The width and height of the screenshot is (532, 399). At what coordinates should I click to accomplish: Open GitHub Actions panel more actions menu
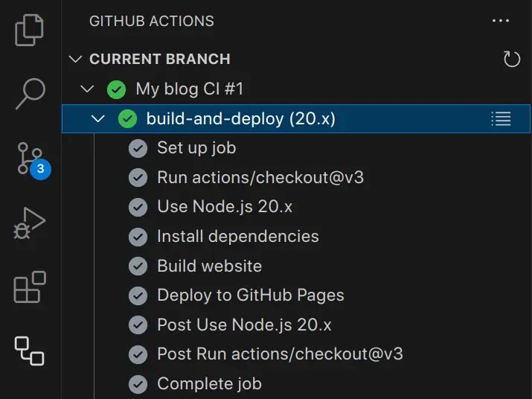501,21
